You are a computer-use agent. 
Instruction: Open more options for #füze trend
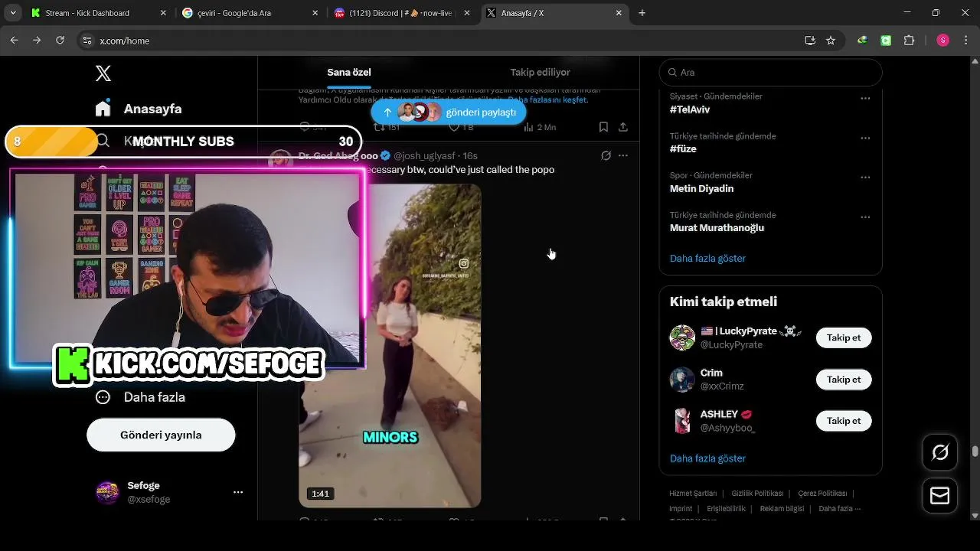tap(865, 138)
